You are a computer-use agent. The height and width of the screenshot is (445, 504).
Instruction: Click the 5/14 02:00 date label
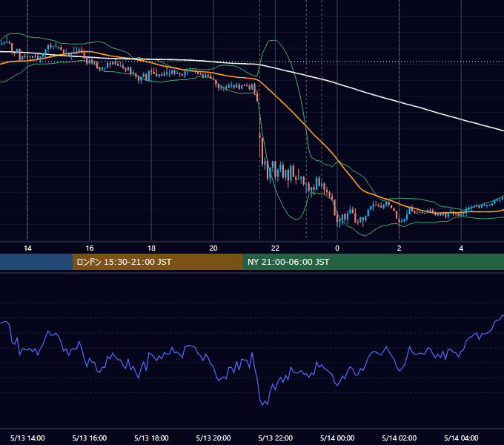(399, 438)
